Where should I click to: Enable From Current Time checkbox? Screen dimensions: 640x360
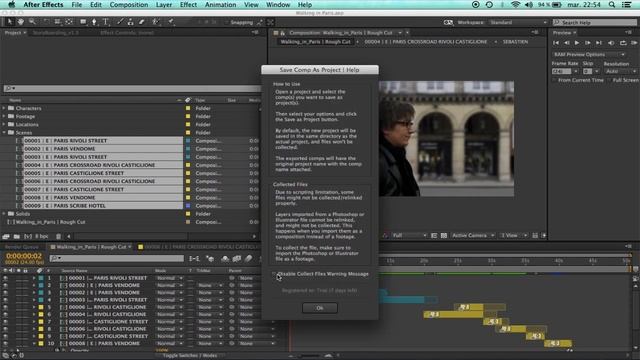(x=555, y=80)
